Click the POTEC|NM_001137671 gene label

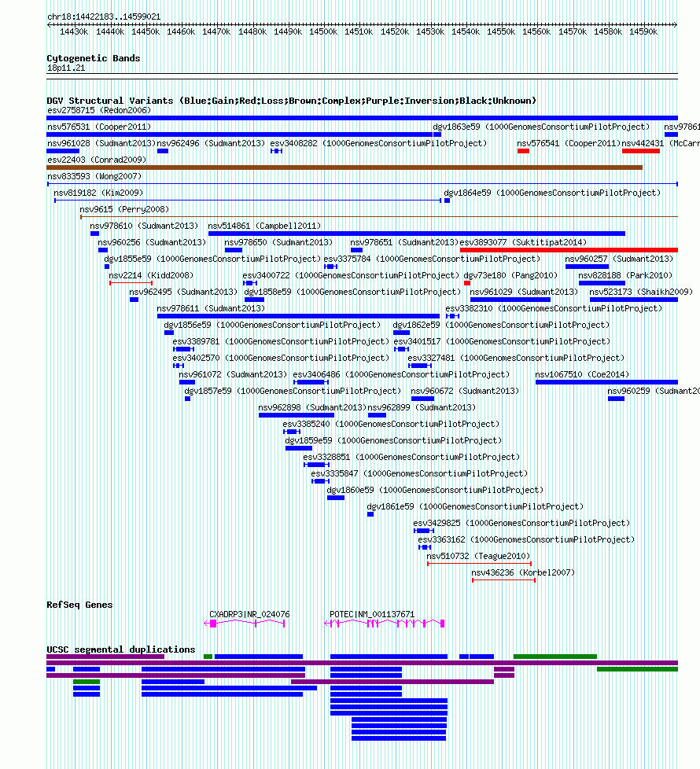coord(372,615)
